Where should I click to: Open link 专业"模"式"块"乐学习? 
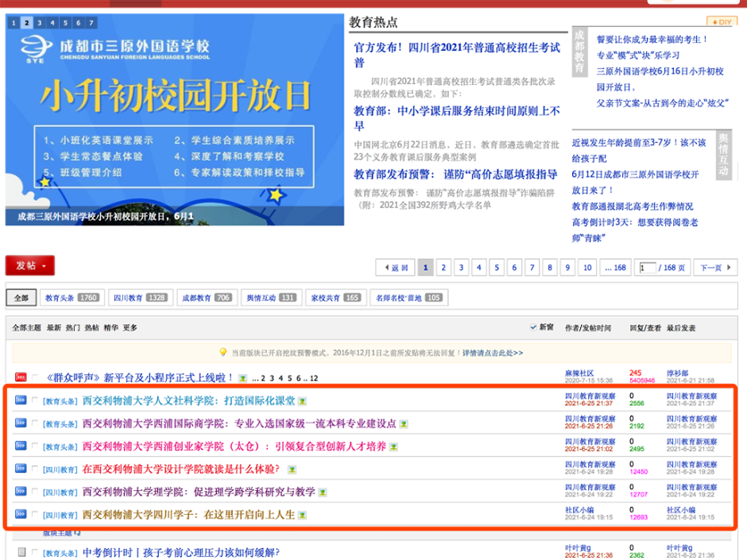638,56
